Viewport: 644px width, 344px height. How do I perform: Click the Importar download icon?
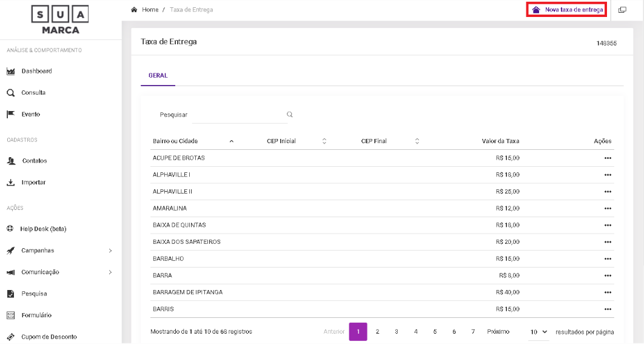pos(10,183)
